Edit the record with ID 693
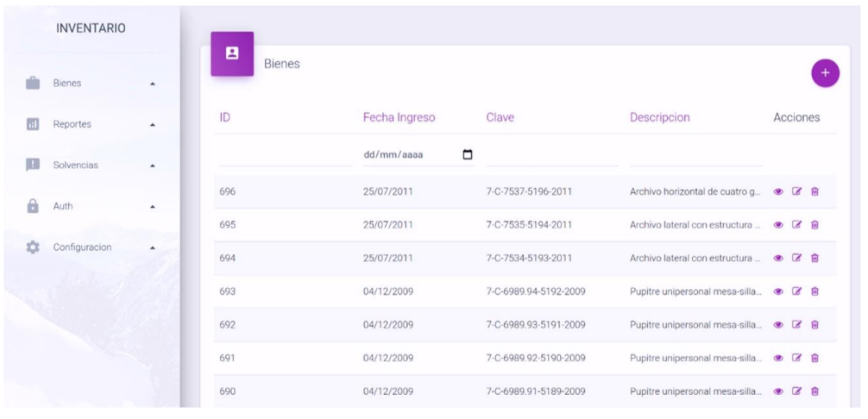The image size is (868, 419). [796, 291]
